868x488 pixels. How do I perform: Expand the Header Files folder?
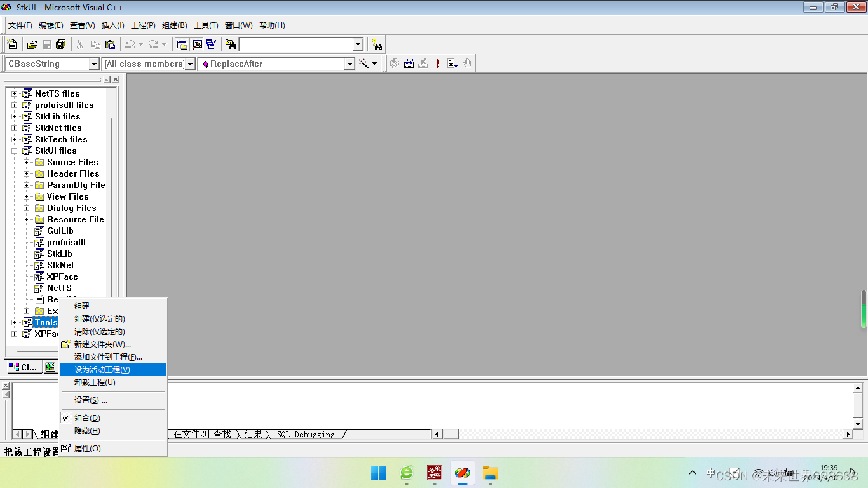click(27, 173)
